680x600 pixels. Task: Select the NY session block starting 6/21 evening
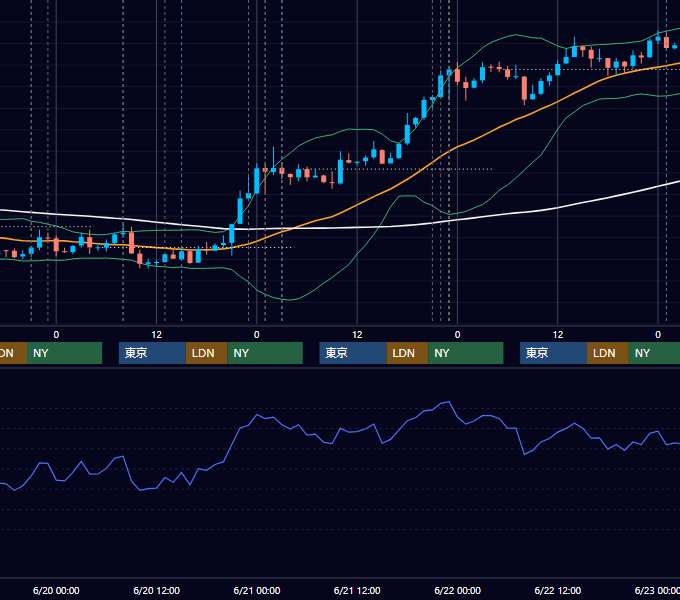[x=466, y=353]
